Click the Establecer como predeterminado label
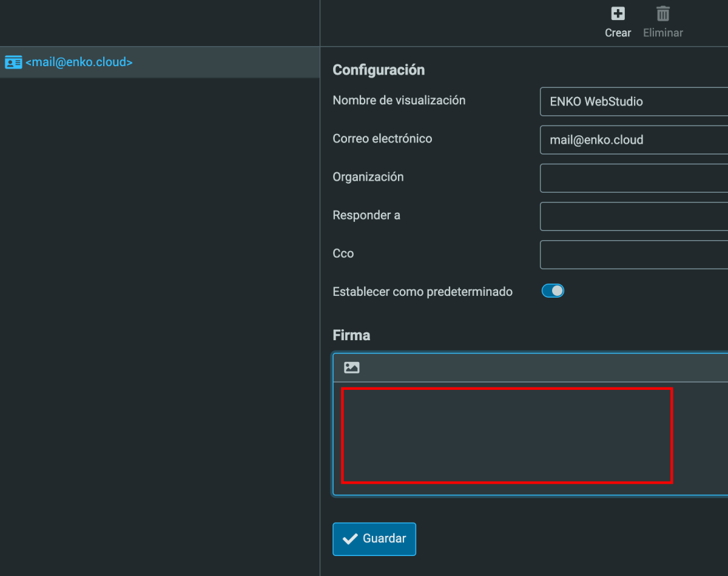The width and height of the screenshot is (728, 576). pyautogui.click(x=422, y=292)
